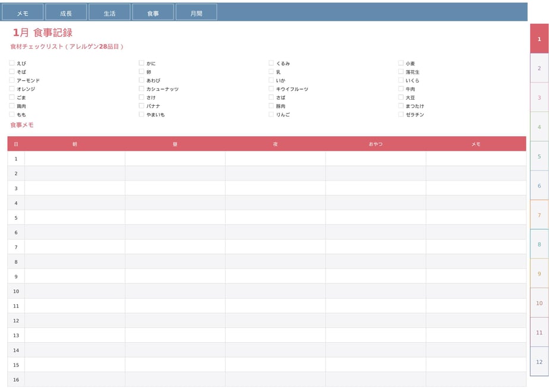Image resolution: width=549 pixels, height=392 pixels.
Task: Click the メモ cell for day 10
Action: [476, 291]
